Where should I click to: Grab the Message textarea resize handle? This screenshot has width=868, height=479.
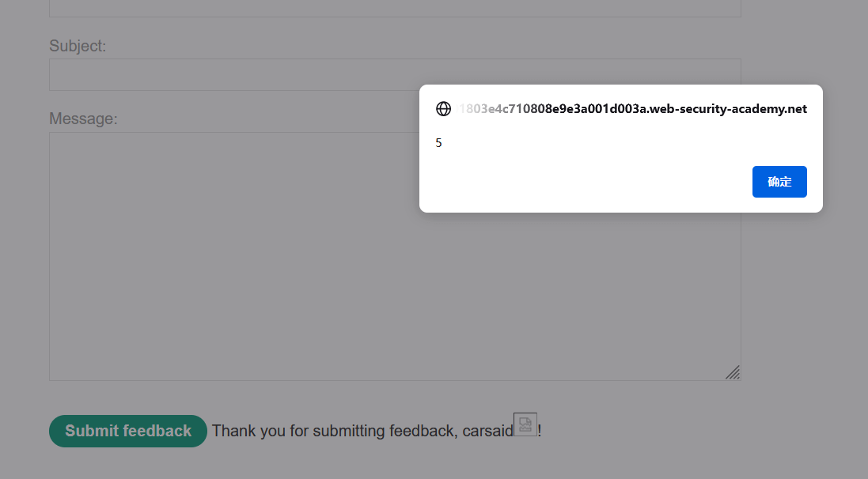point(733,372)
